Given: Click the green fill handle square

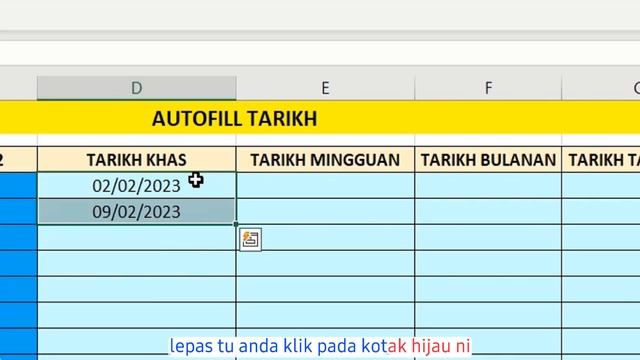Looking at the screenshot, I should pyautogui.click(x=236, y=224).
